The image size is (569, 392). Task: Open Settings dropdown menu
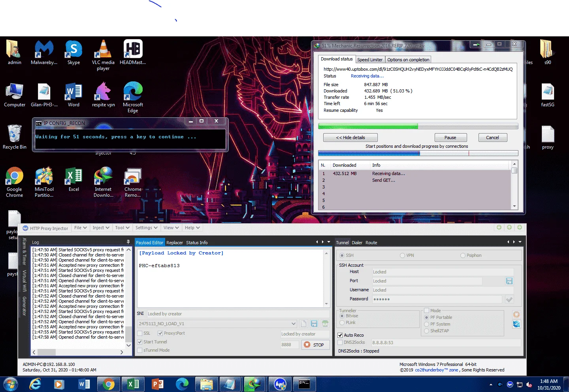coord(146,228)
